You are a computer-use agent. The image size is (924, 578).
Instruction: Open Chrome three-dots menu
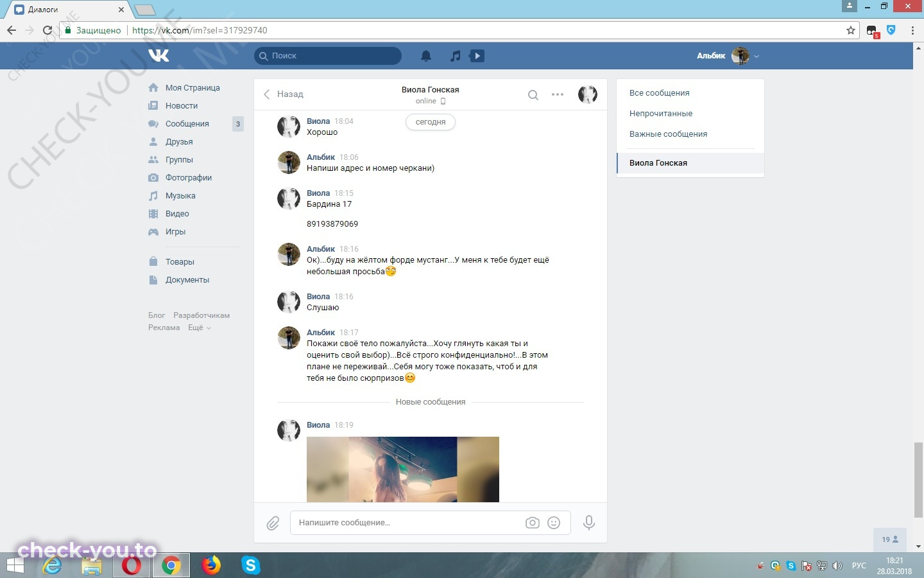pyautogui.click(x=912, y=30)
